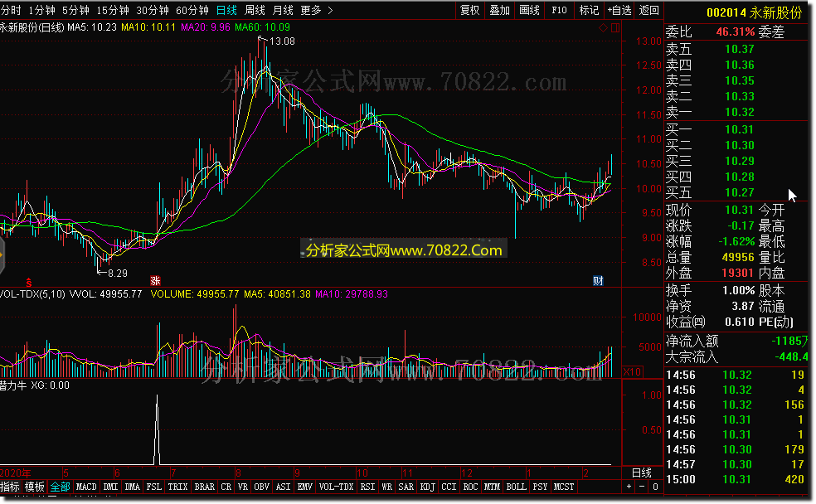Switch to the CR indicator
The image size is (816, 504).
(x=226, y=487)
